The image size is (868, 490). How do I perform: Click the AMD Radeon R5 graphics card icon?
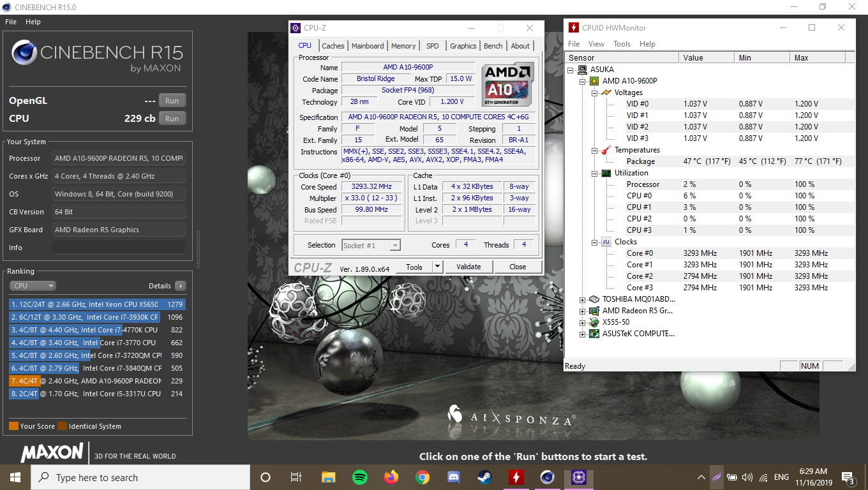[594, 311]
